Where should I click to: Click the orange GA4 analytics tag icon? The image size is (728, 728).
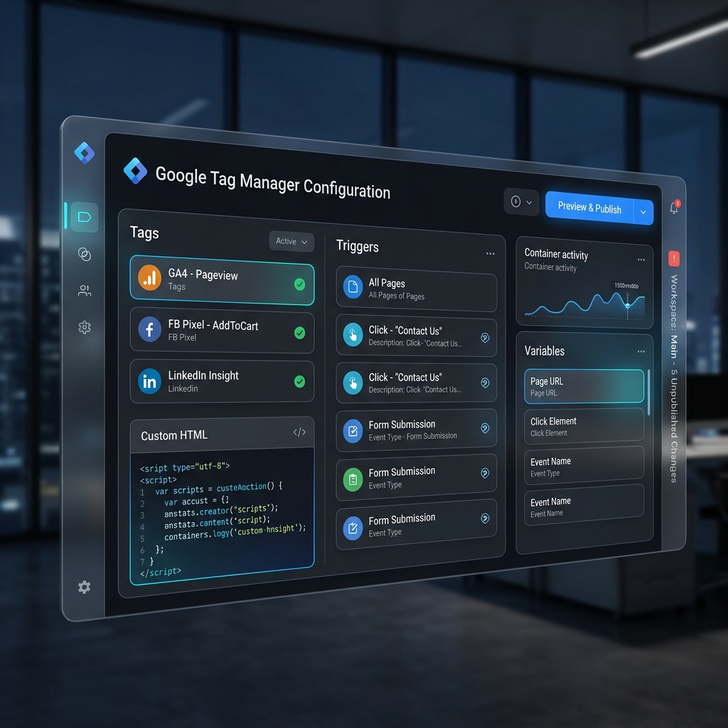pyautogui.click(x=149, y=277)
